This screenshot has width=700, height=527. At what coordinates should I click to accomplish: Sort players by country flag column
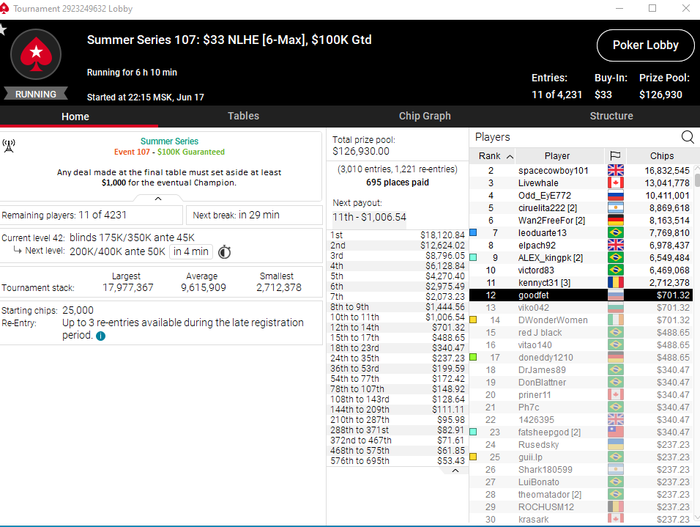pos(615,156)
